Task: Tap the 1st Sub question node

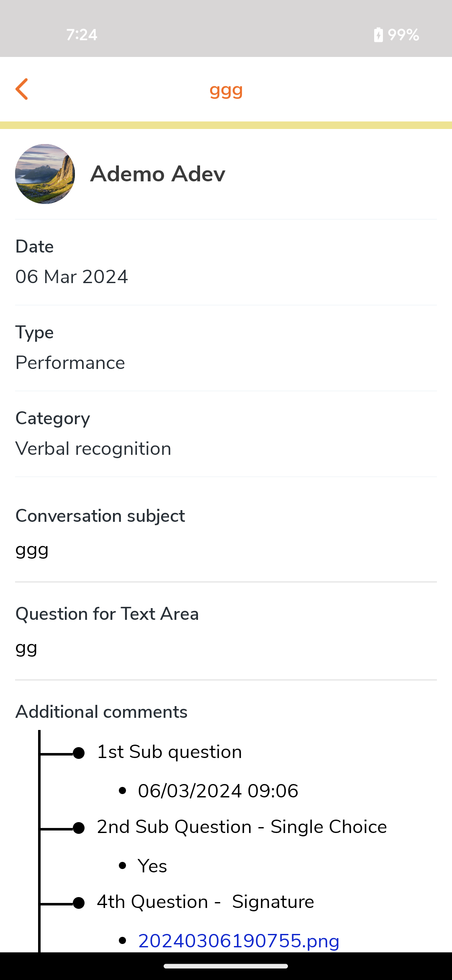Action: coord(169,752)
